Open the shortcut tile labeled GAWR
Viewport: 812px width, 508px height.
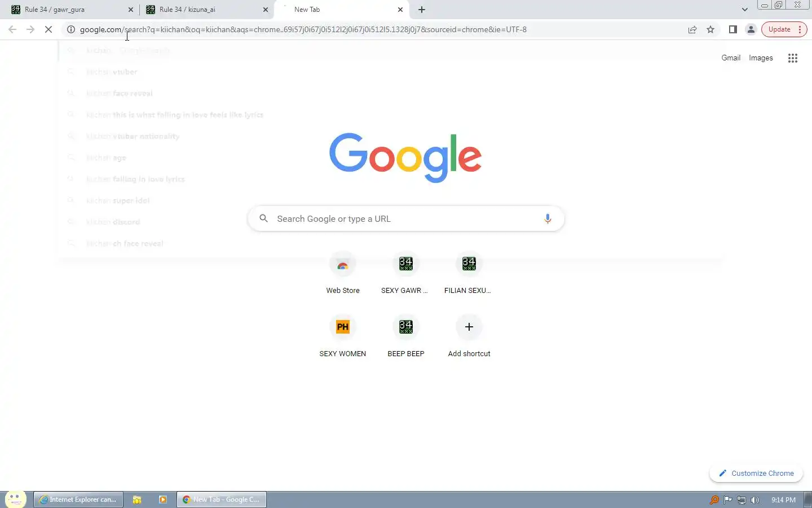406,274
